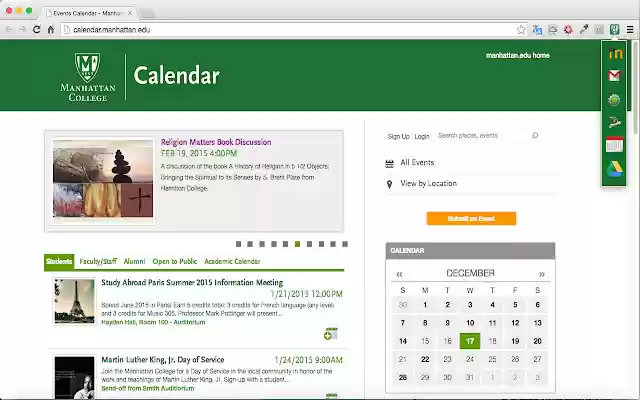Go to next month in calendar
640x400 pixels.
tap(542, 274)
